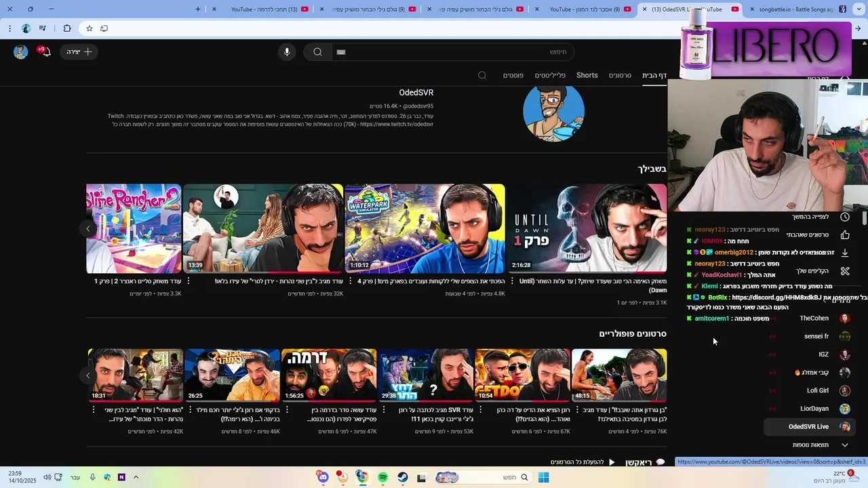Open the Slime Rancher 2 video thumbnail
Image resolution: width=868 pixels, height=488 pixels.
coord(134,228)
